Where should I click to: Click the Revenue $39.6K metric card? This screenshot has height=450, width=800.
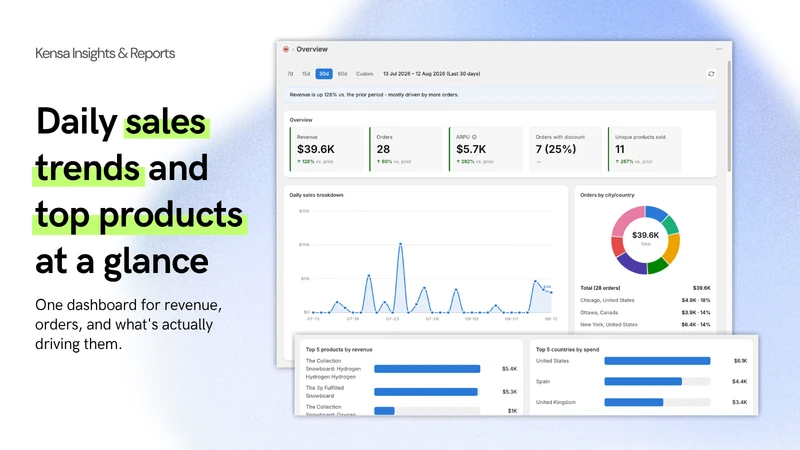click(327, 149)
